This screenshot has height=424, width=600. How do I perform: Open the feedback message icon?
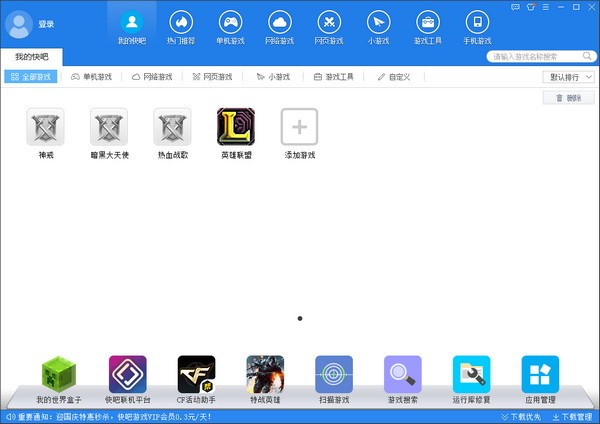515,7
